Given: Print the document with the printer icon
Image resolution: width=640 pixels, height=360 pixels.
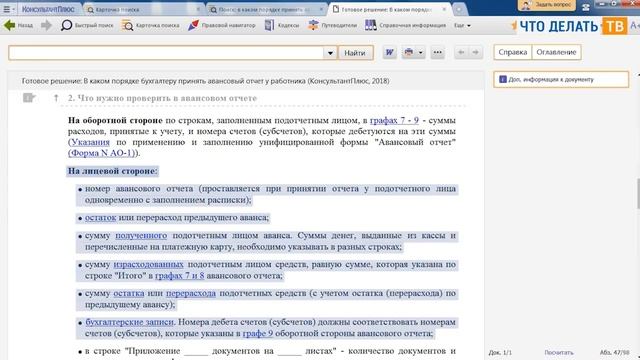Looking at the screenshot, I should pos(409,52).
